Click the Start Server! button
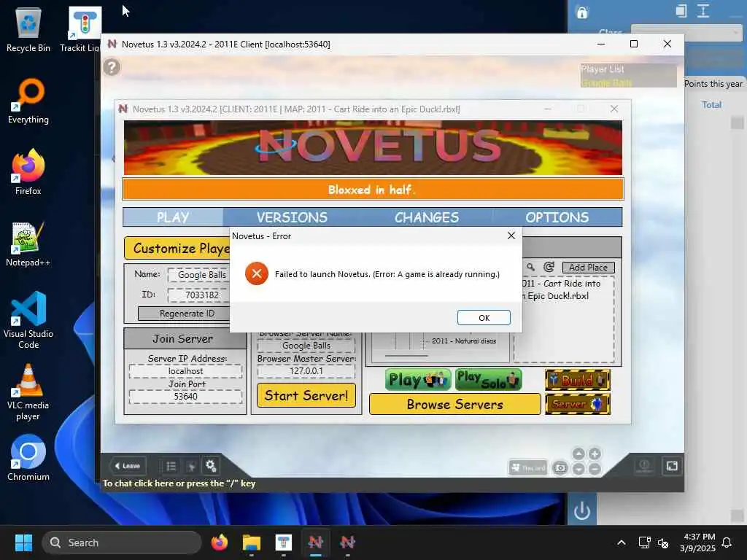 coord(306,395)
